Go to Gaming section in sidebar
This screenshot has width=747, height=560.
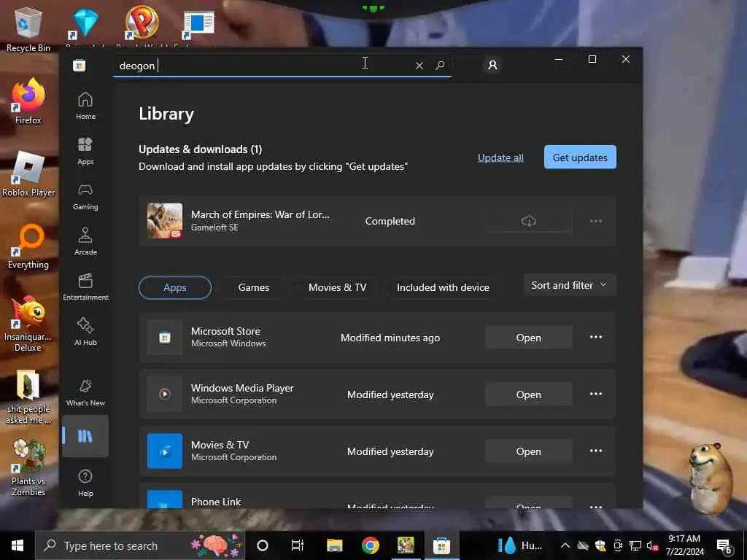coord(85,196)
